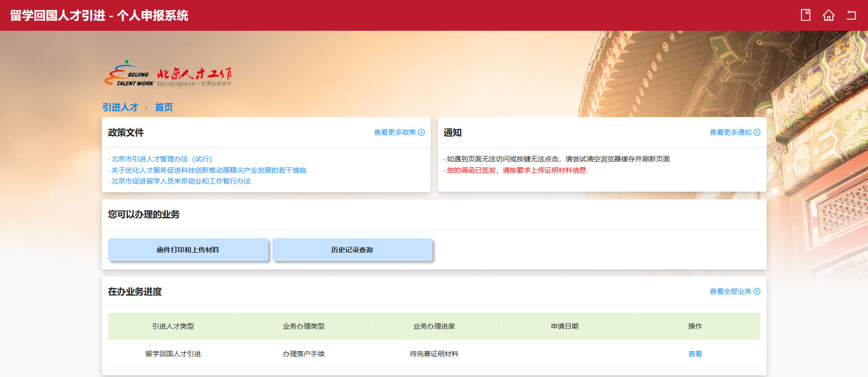This screenshot has height=377, width=868.
Task: Click arrow icon beside 查看全部业务
Action: (757, 292)
